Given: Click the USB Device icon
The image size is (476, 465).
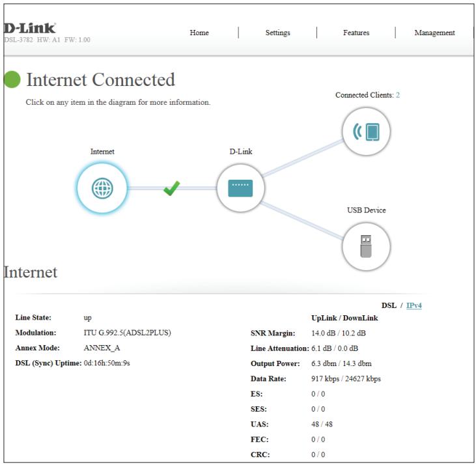Looking at the screenshot, I should point(366,246).
